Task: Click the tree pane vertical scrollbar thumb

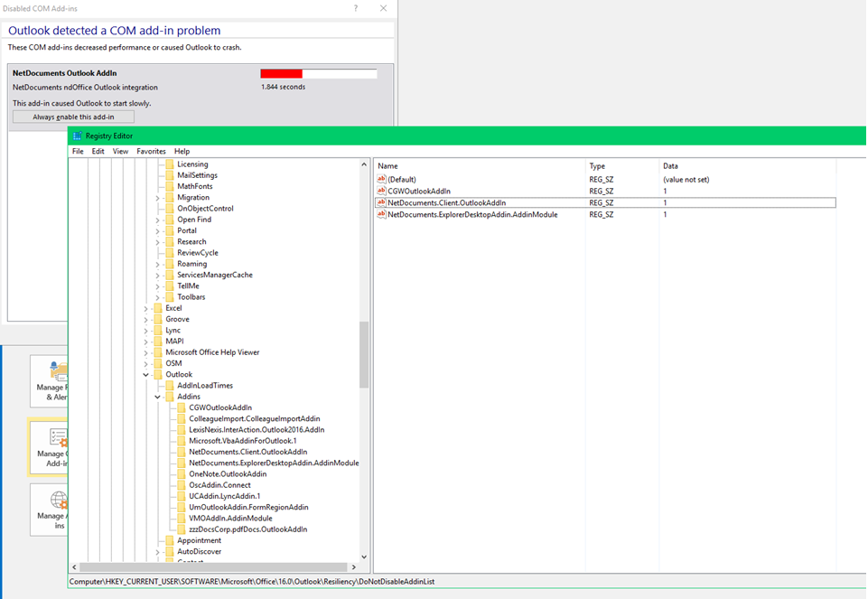Action: click(x=364, y=354)
